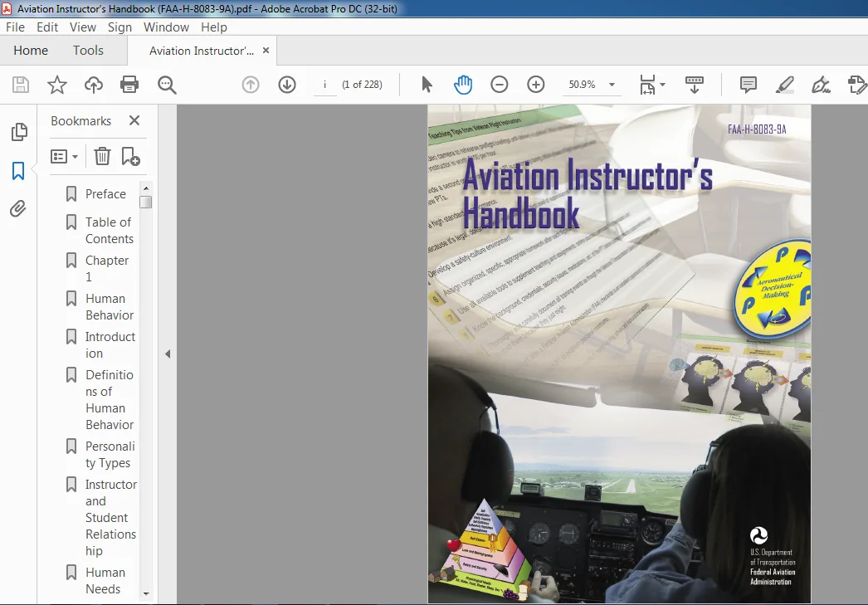The image size is (868, 605).
Task: Add a new bookmark icon
Action: 130,157
